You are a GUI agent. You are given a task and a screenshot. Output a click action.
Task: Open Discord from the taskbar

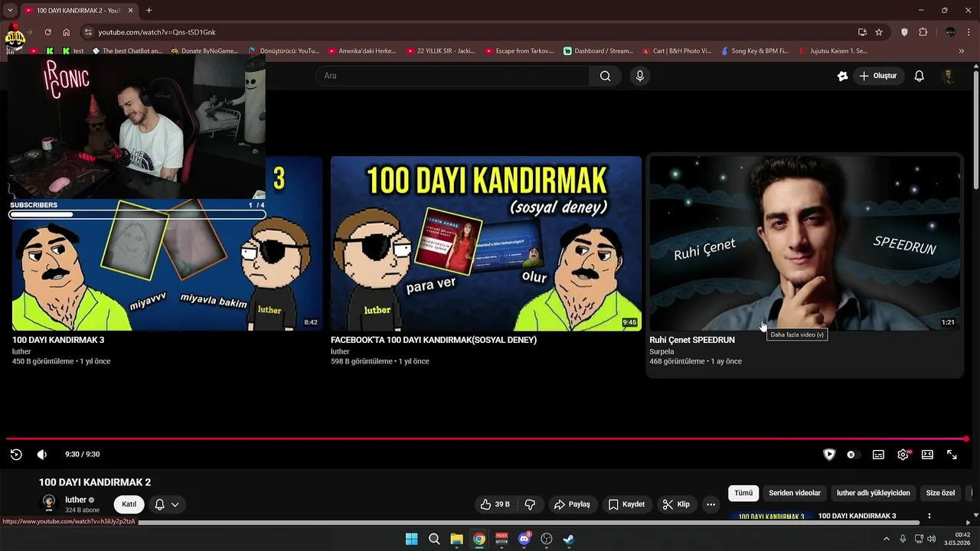[524, 539]
